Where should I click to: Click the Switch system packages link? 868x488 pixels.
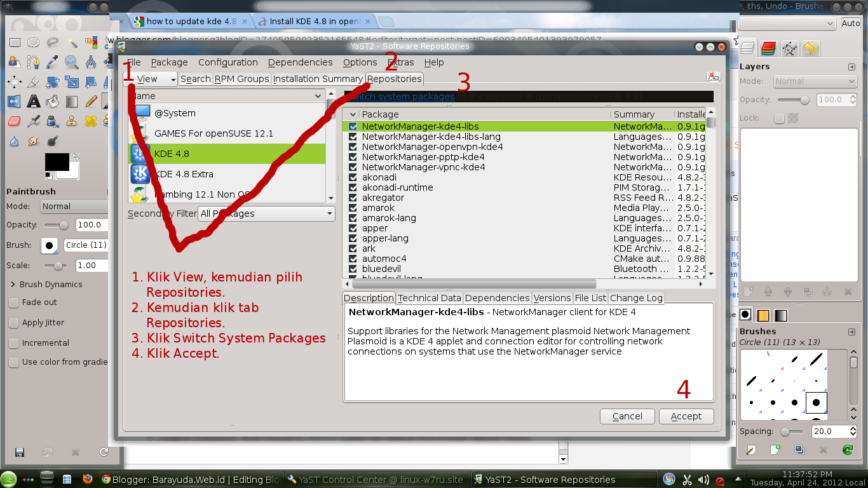click(402, 97)
